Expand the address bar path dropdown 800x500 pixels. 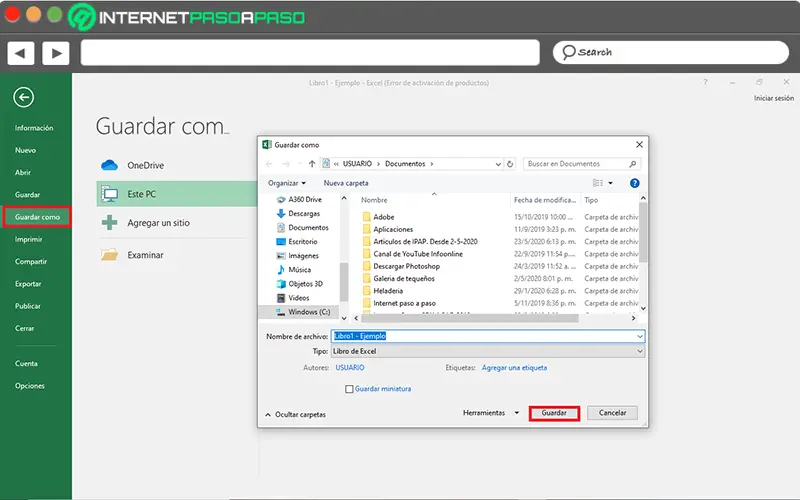[498, 164]
